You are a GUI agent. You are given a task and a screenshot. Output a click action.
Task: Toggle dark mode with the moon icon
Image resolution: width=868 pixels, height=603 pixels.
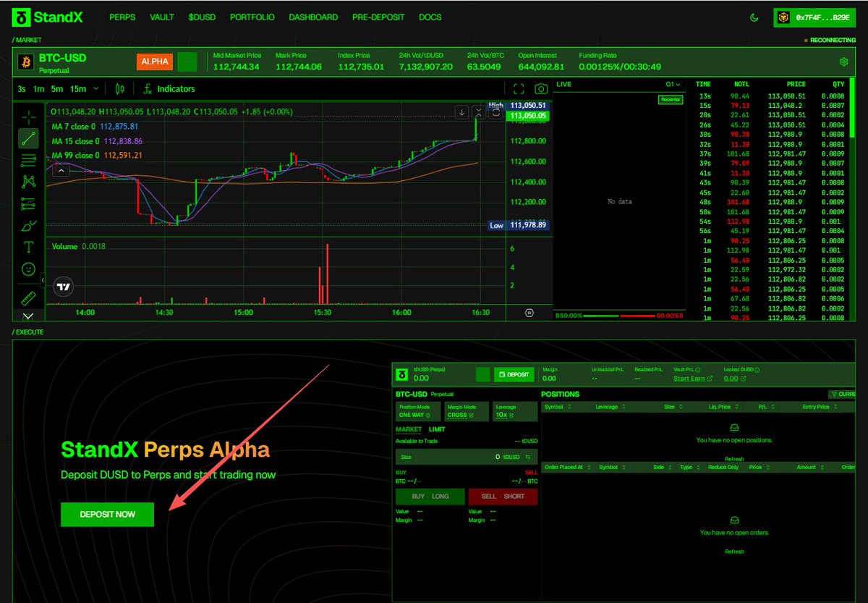click(x=755, y=17)
